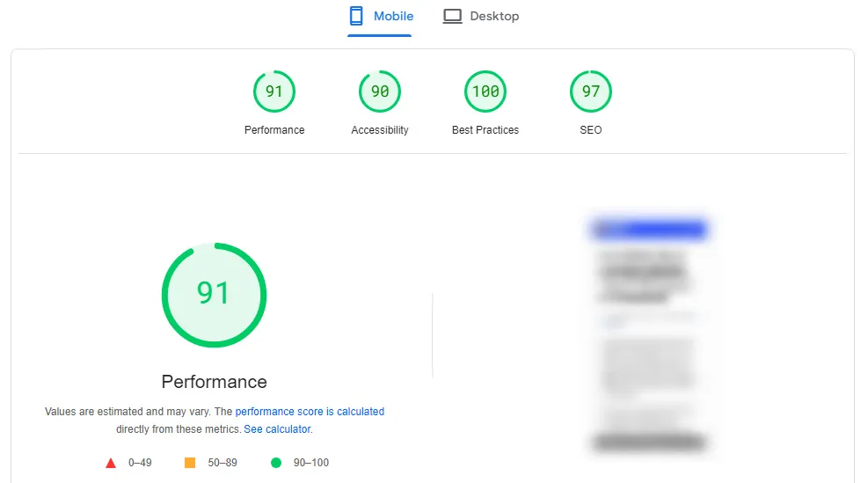868x483 pixels.
Task: Open the 'performance score is calculated' link
Action: point(310,412)
